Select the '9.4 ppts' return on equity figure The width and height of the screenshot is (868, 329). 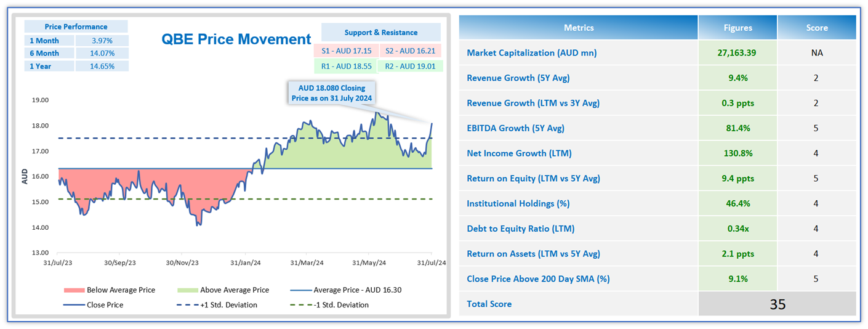click(x=737, y=179)
